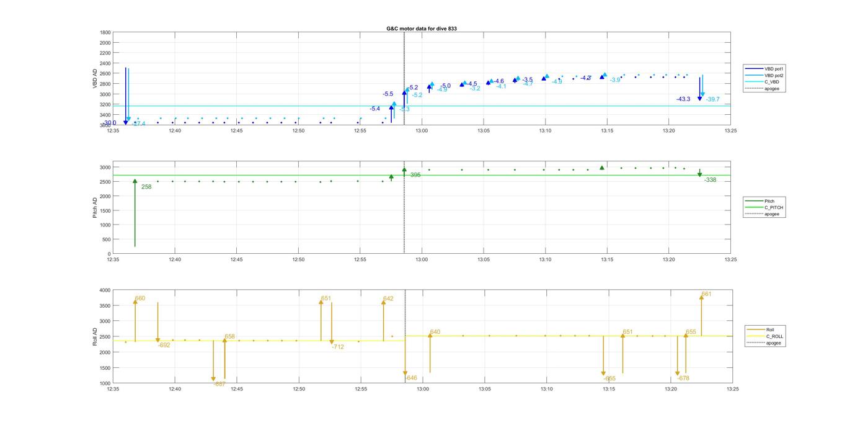The image size is (868, 430).
Task: Click the "-3.2" VBD data label
Action: (475, 89)
